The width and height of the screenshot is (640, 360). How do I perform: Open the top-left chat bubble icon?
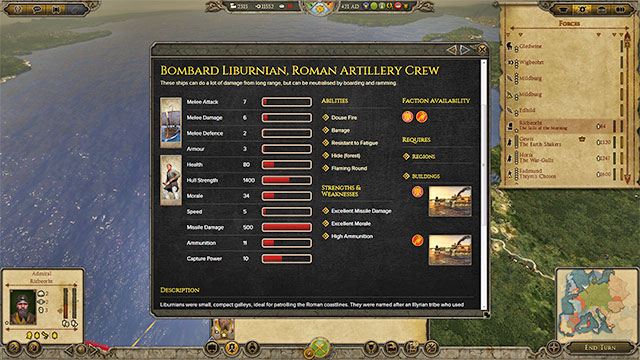coord(37,9)
